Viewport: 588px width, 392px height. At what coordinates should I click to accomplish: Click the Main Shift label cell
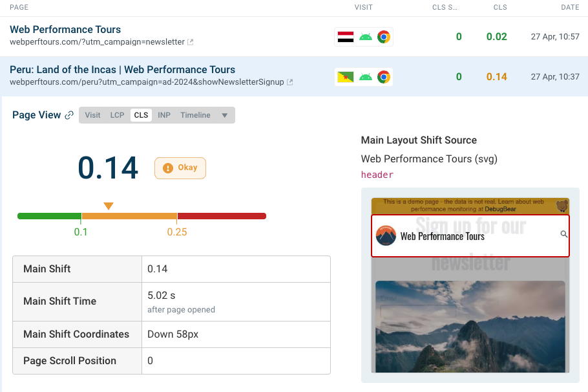[x=78, y=269]
